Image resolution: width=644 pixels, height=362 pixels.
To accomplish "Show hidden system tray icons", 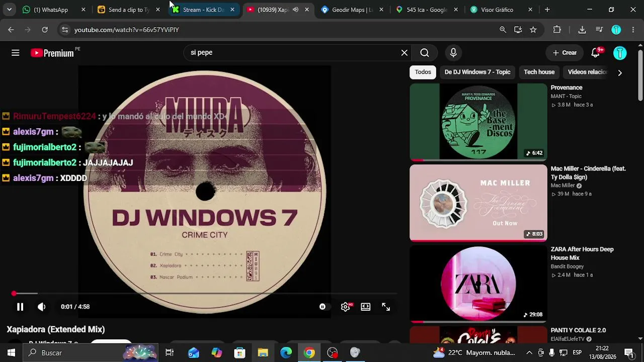I will (529, 353).
